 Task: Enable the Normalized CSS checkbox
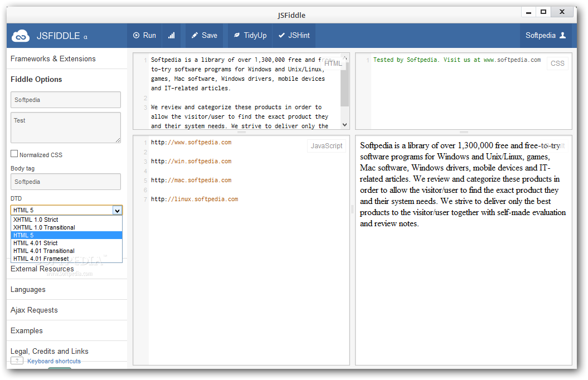[14, 154]
